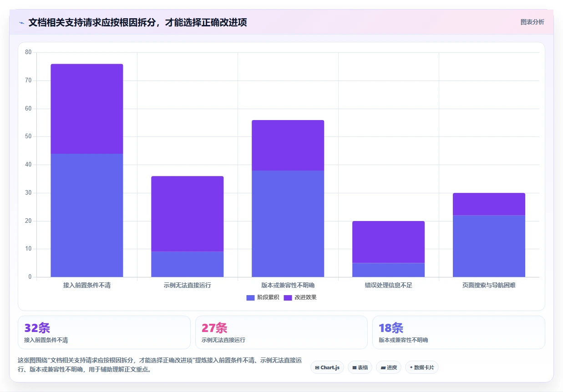Click the y-axis value 20

coord(28,221)
